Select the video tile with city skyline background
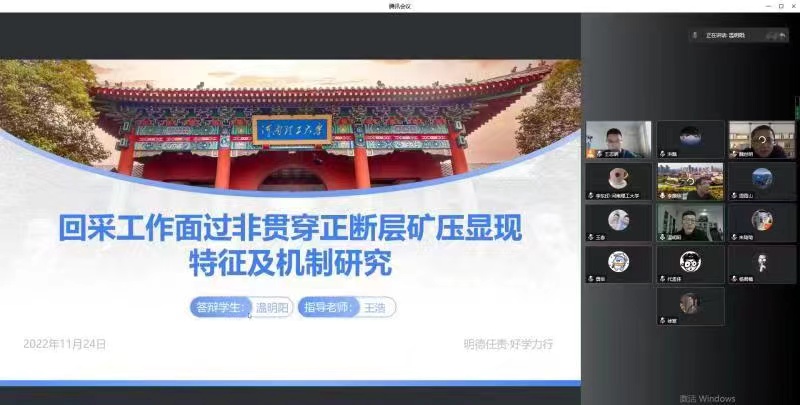This screenshot has height=405, width=800. click(690, 180)
